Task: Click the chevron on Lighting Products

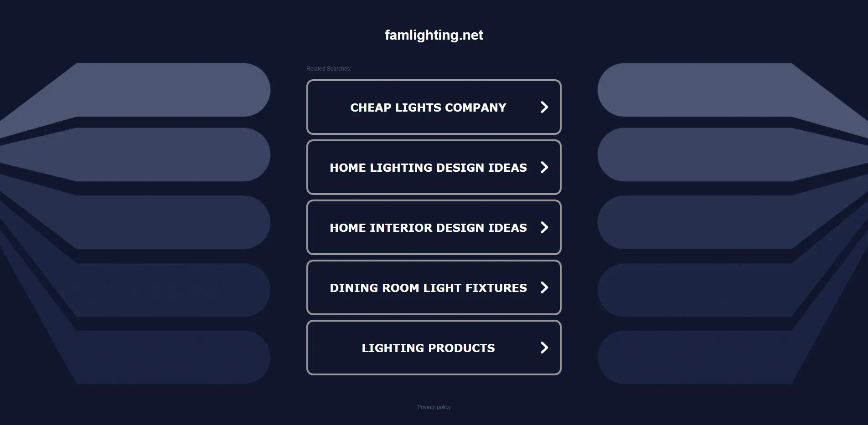Action: (x=544, y=348)
